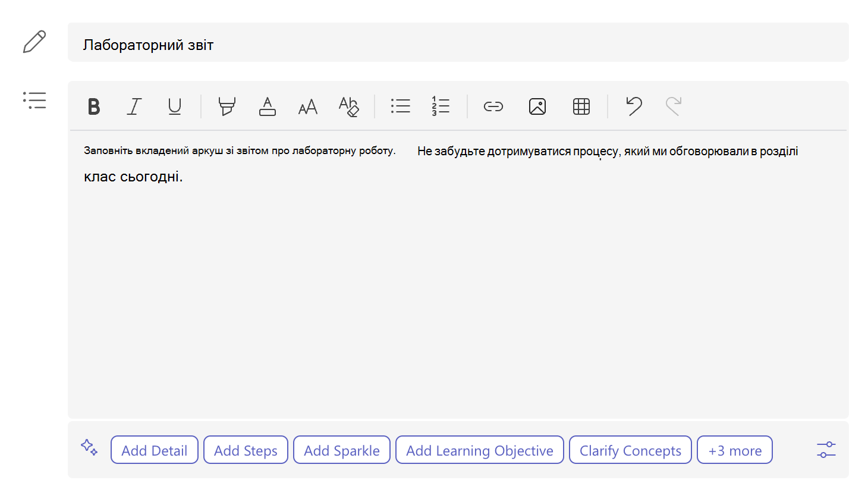Select the text highlight color tool
This screenshot has width=868, height=502.
(x=227, y=106)
